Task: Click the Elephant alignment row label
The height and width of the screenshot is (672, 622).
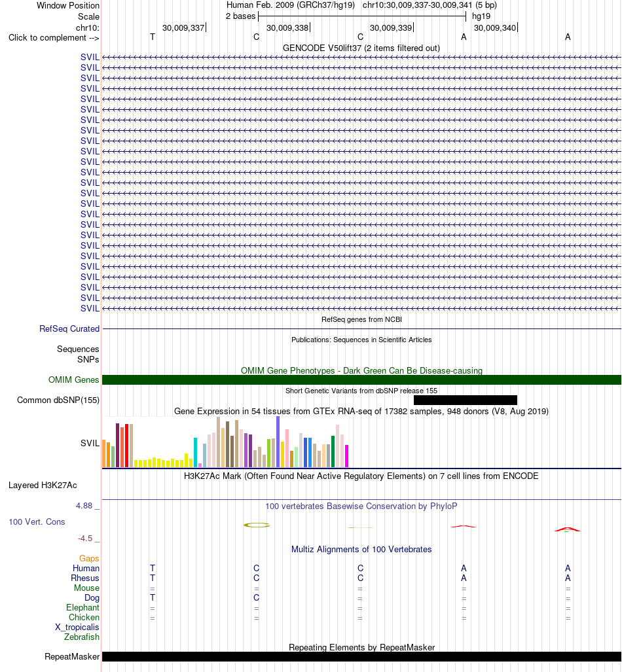Action: click(82, 607)
